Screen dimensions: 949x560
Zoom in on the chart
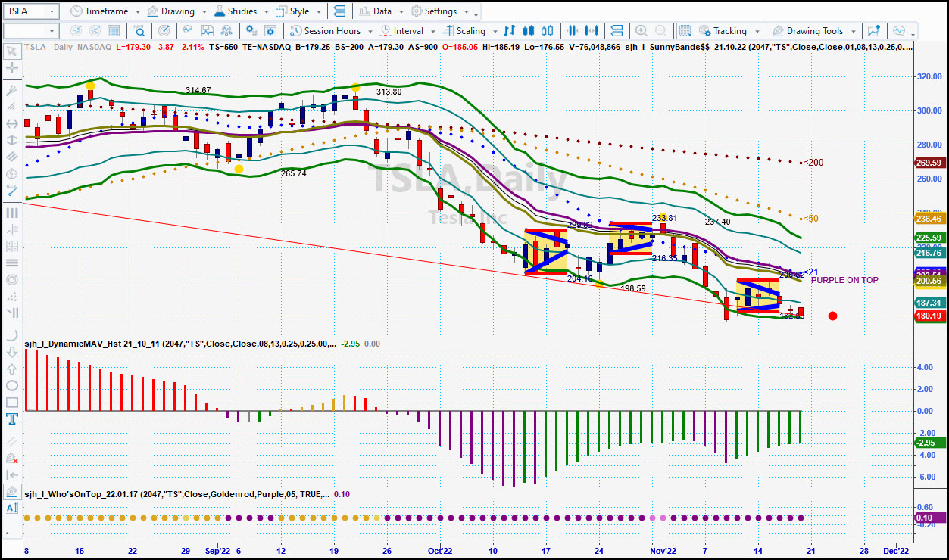[641, 31]
